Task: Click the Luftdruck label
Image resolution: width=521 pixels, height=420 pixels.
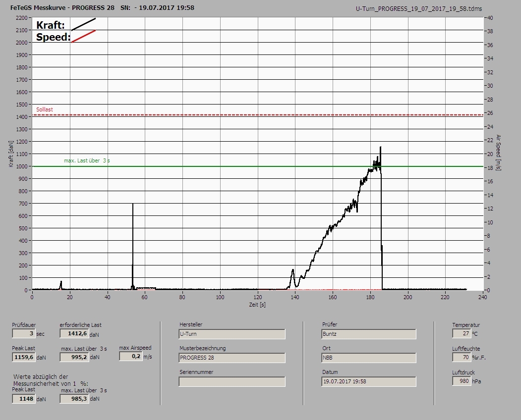Action: (463, 372)
